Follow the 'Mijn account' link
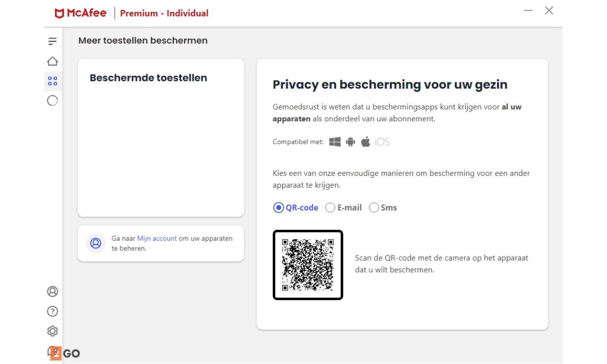Image resolution: width=607 pixels, height=364 pixels. tap(157, 238)
